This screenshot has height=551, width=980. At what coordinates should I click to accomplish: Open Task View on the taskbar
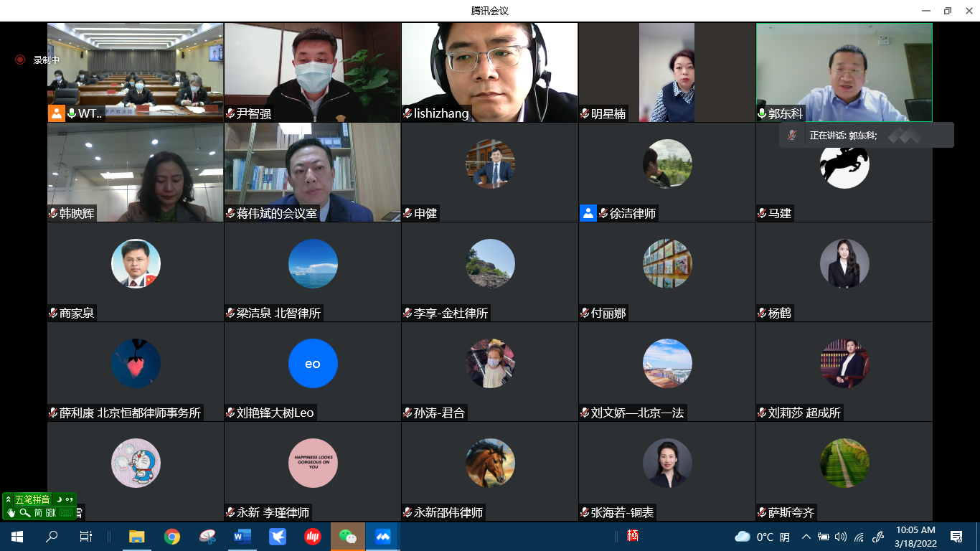click(x=85, y=536)
